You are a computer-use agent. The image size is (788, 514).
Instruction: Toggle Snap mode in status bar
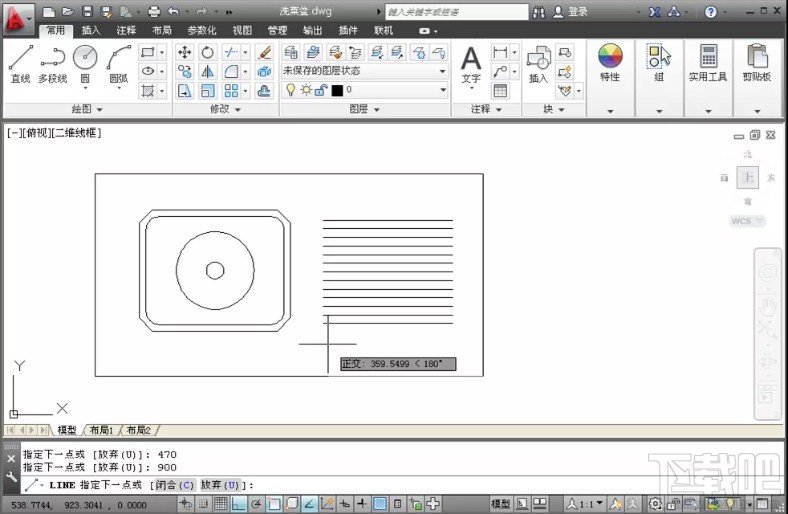(x=203, y=503)
